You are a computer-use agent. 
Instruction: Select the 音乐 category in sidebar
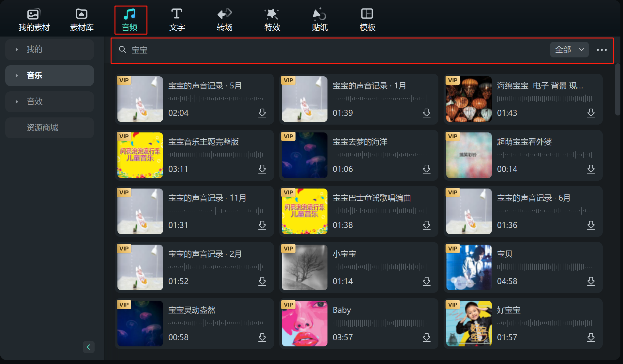tap(35, 75)
